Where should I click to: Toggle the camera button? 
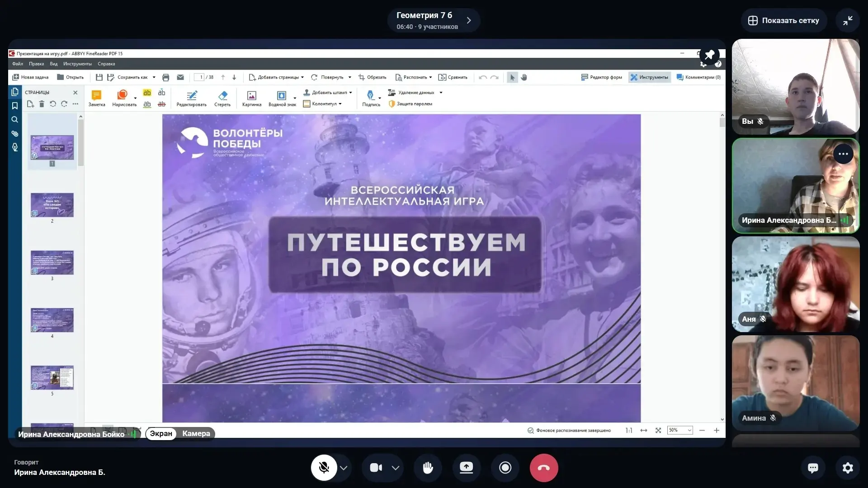click(376, 468)
